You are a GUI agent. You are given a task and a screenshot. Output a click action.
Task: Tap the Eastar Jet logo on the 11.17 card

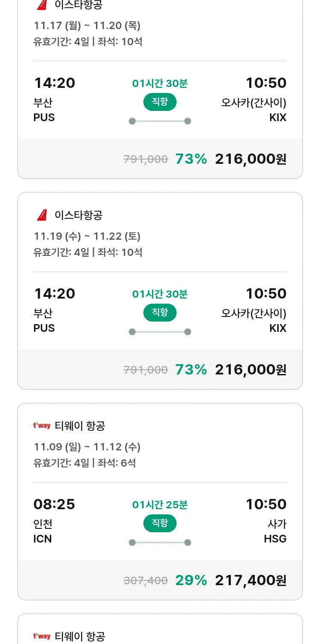coord(42,5)
